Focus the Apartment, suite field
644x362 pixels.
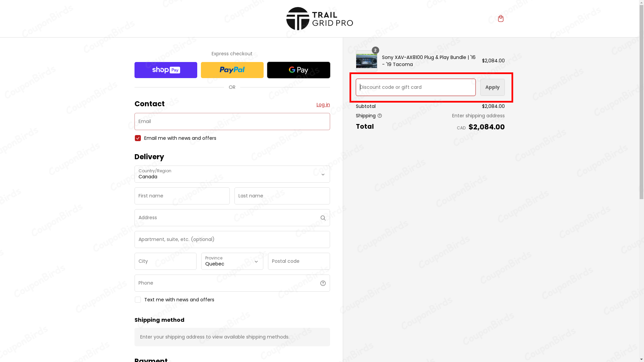pyautogui.click(x=232, y=239)
